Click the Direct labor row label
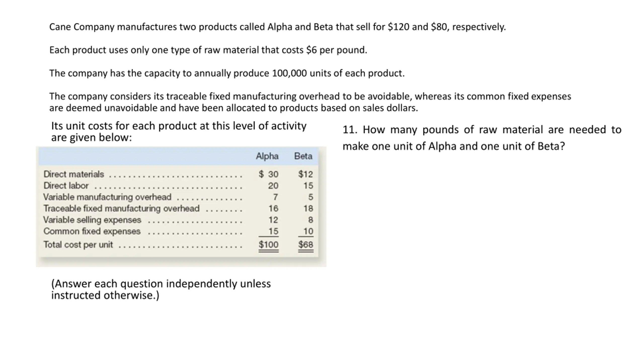This screenshot has width=644, height=362. pos(66,186)
